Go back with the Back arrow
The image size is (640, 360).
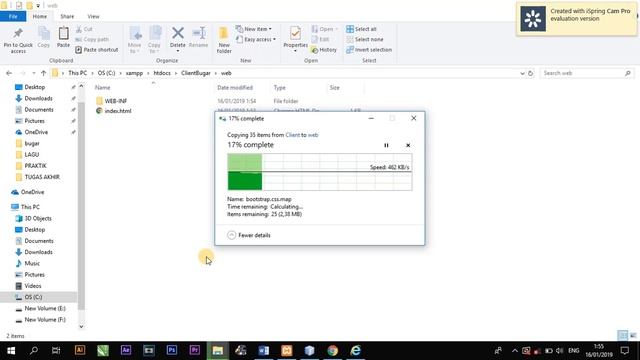pyautogui.click(x=9, y=73)
